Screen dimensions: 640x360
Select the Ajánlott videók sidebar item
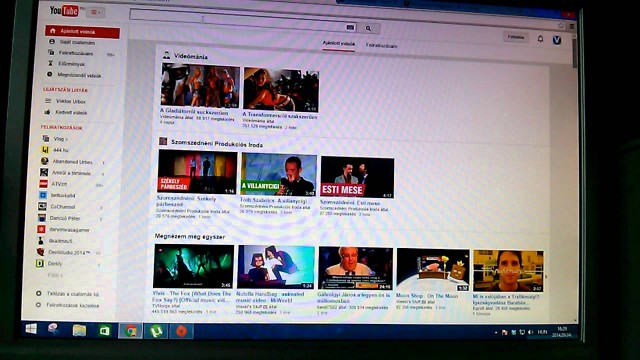(x=82, y=31)
